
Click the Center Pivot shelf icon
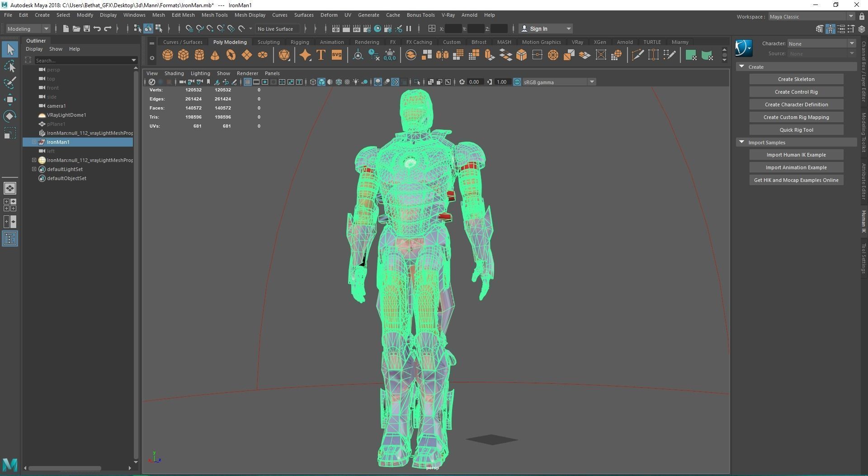[x=358, y=55]
